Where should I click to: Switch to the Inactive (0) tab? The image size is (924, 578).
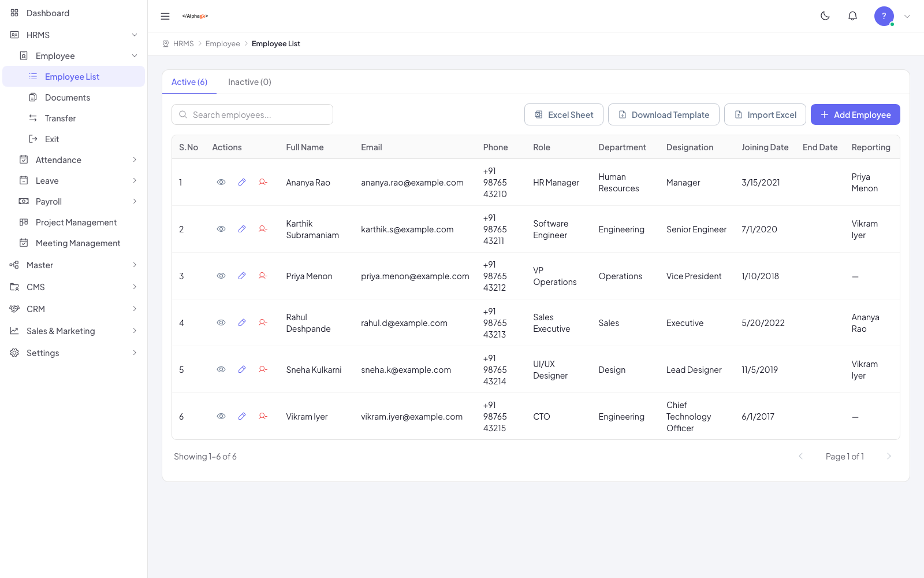tap(249, 82)
